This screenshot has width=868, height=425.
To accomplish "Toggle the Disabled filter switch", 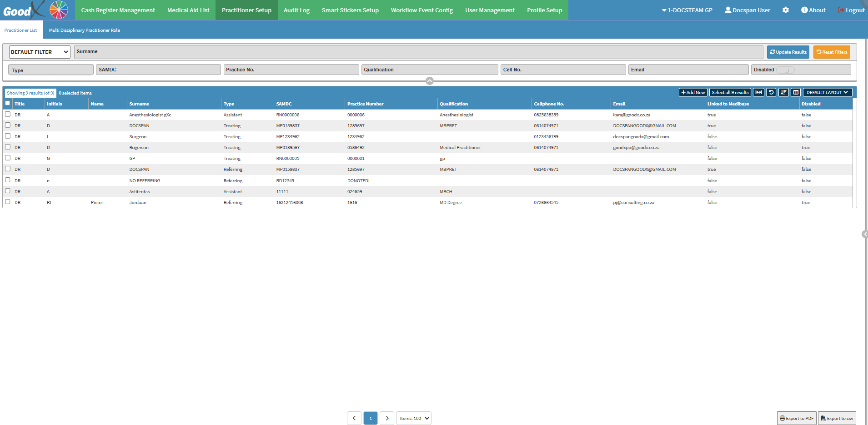I will point(785,70).
